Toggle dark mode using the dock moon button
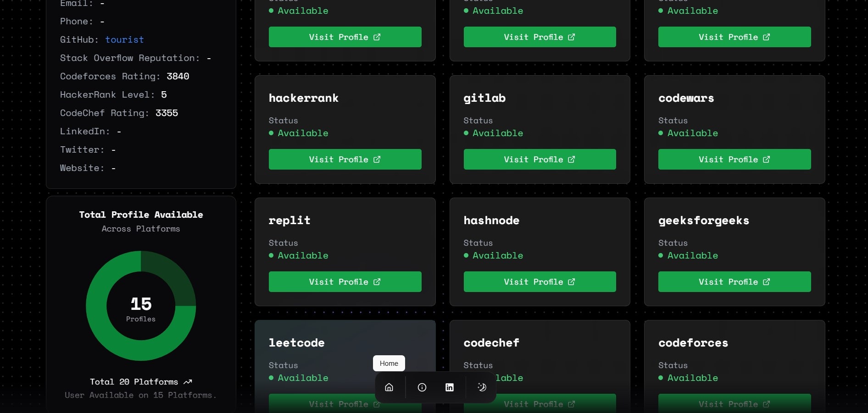The height and width of the screenshot is (413, 868). [481, 387]
